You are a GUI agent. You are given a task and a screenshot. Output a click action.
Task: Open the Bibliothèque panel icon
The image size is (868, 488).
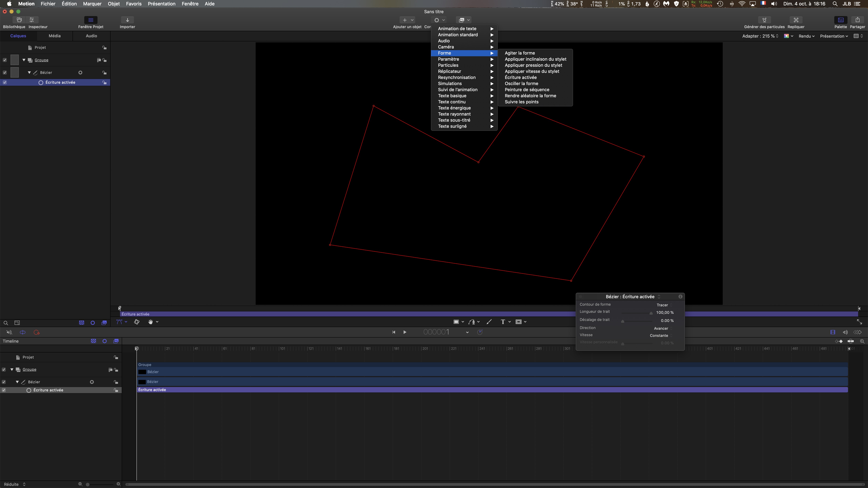[x=19, y=20]
